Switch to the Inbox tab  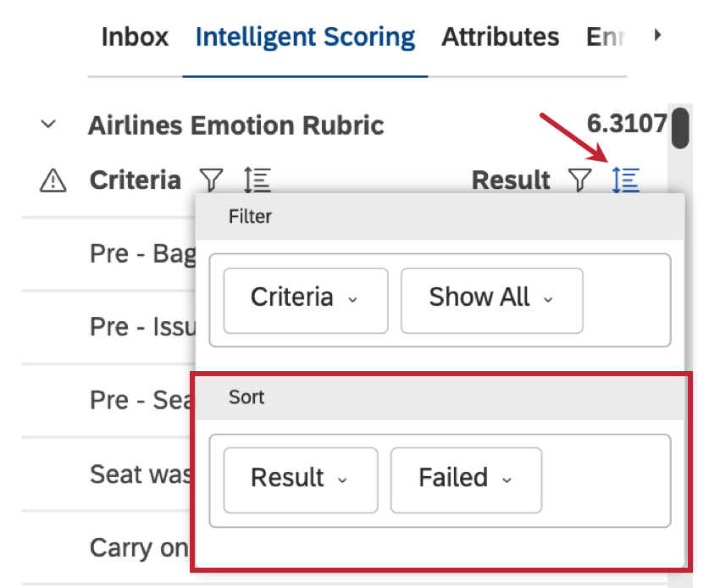click(x=134, y=36)
